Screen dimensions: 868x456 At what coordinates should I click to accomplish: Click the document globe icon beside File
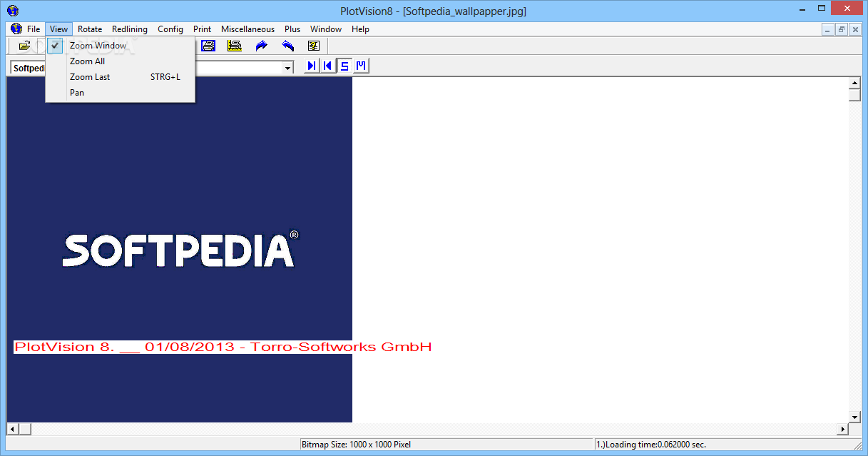pos(16,29)
